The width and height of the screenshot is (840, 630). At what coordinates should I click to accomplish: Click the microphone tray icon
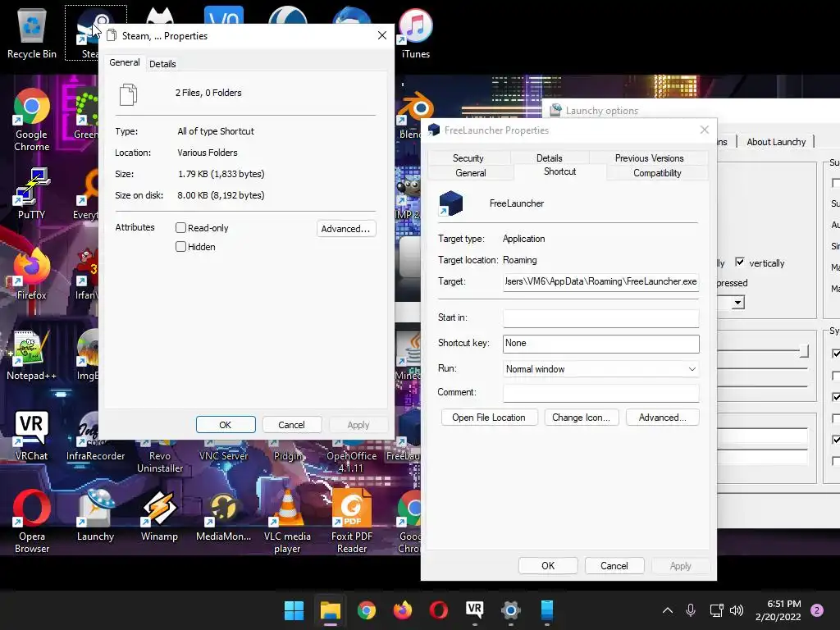pos(691,610)
